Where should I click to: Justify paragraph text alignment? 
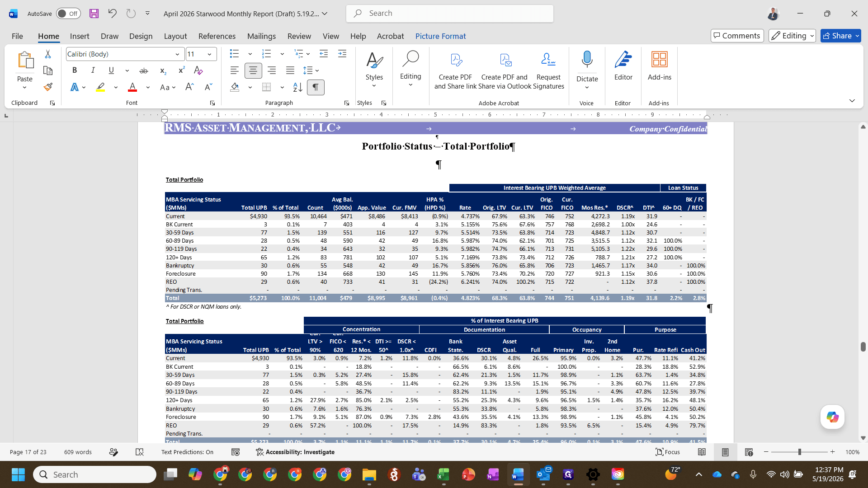click(x=290, y=70)
